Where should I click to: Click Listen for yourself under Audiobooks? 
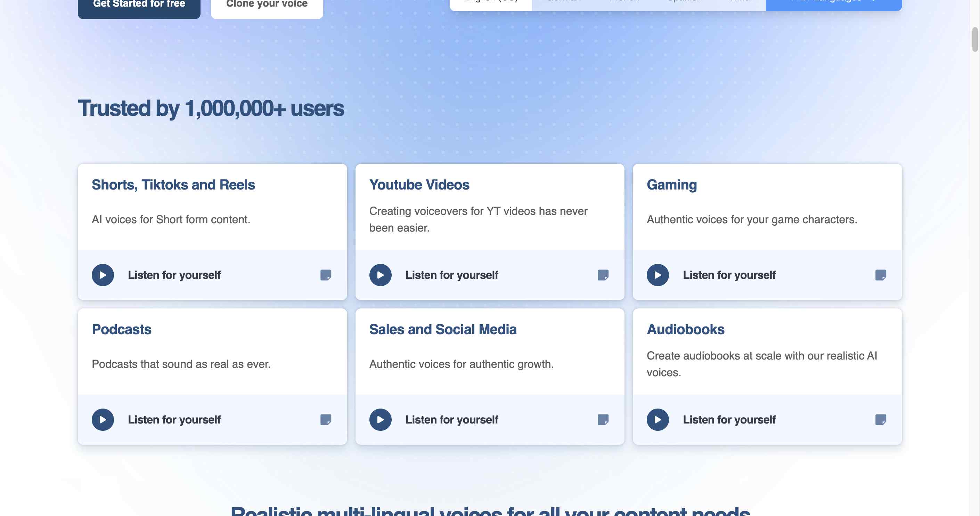(729, 420)
